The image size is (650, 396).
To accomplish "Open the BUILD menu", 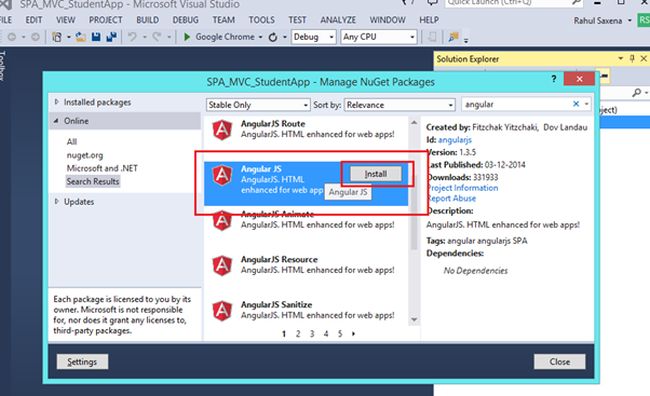I will point(148,20).
